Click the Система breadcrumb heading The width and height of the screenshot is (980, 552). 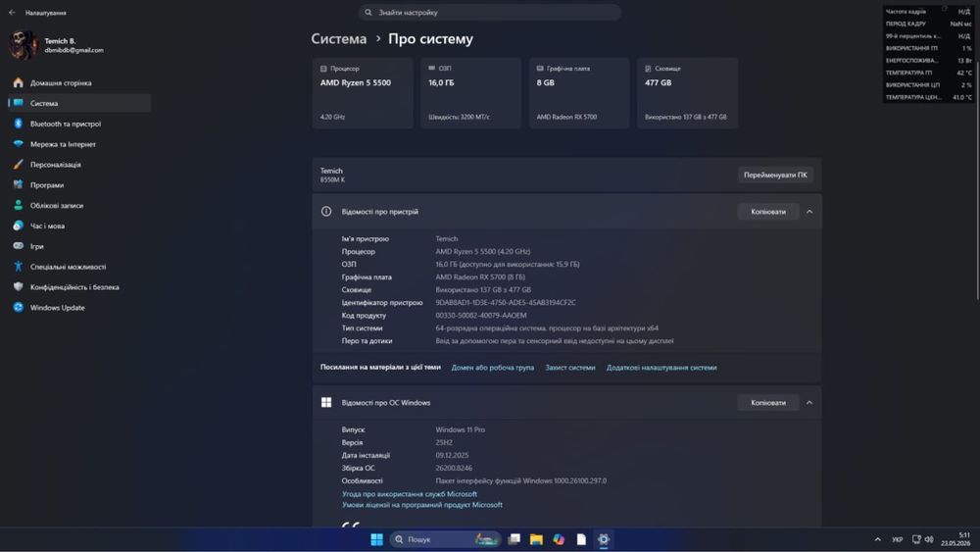339,39
